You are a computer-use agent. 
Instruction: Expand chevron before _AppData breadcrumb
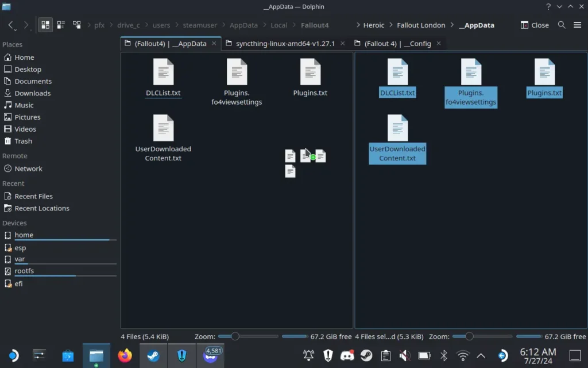pos(452,25)
